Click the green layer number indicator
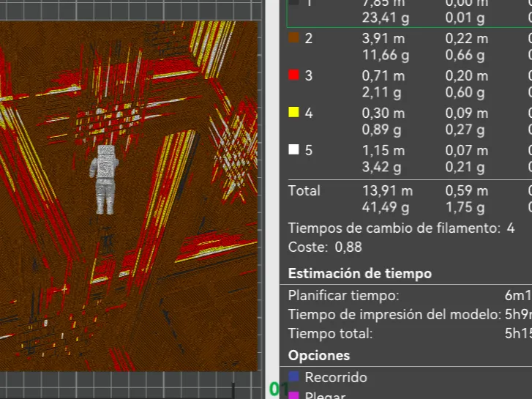Image resolution: width=532 pixels, height=399 pixels. pos(276,389)
